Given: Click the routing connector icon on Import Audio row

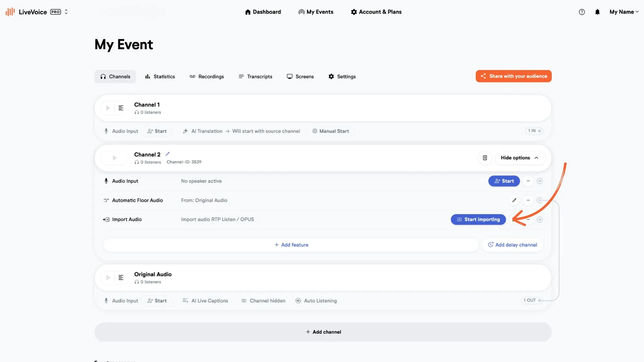Looking at the screenshot, I should [540, 220].
